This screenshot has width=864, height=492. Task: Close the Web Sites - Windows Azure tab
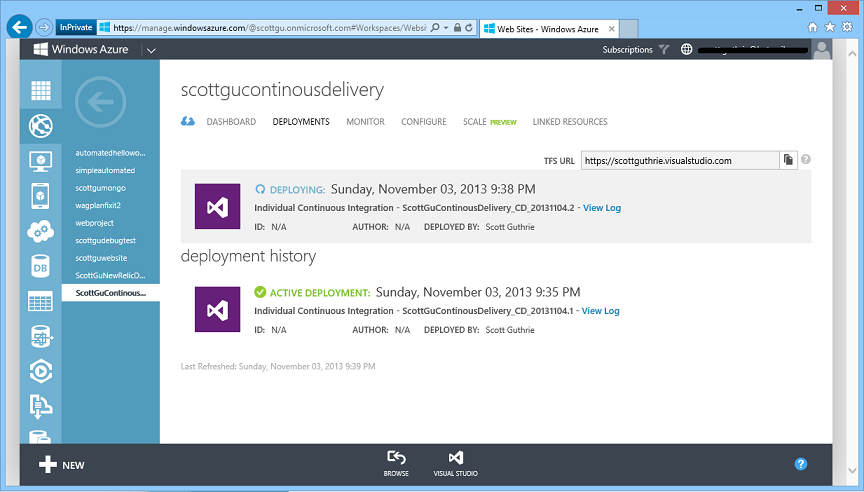(611, 29)
